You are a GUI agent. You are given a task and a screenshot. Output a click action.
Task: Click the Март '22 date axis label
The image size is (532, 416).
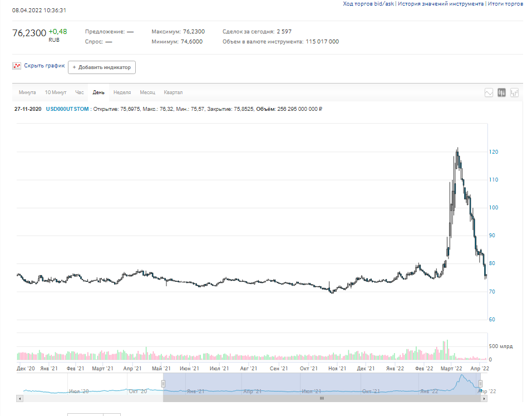click(x=451, y=369)
